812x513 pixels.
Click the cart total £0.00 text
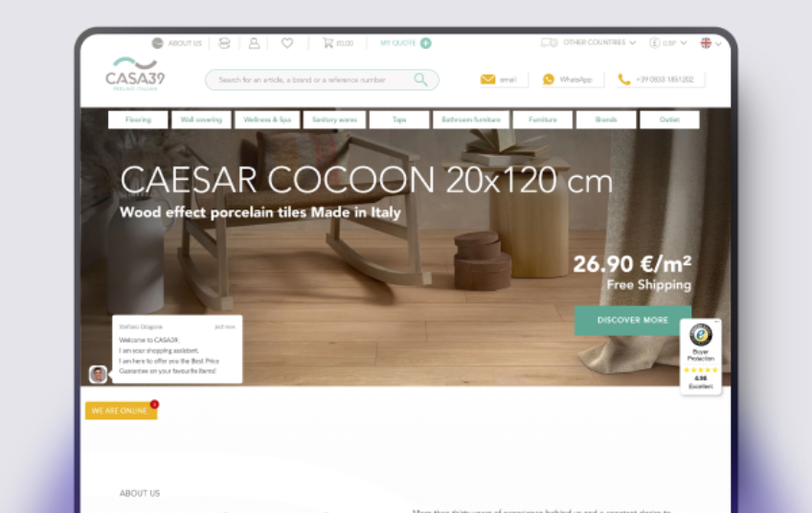(x=345, y=43)
